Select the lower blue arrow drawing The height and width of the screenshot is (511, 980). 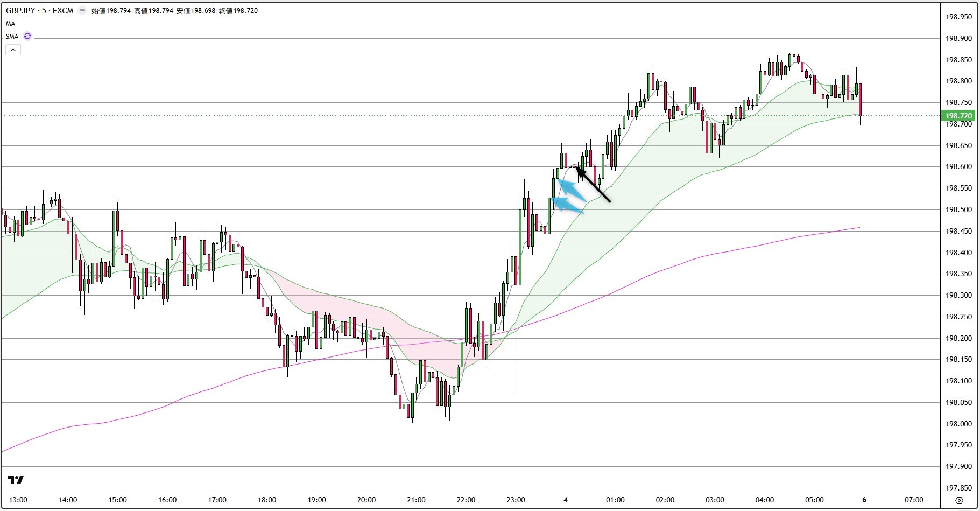pyautogui.click(x=568, y=206)
